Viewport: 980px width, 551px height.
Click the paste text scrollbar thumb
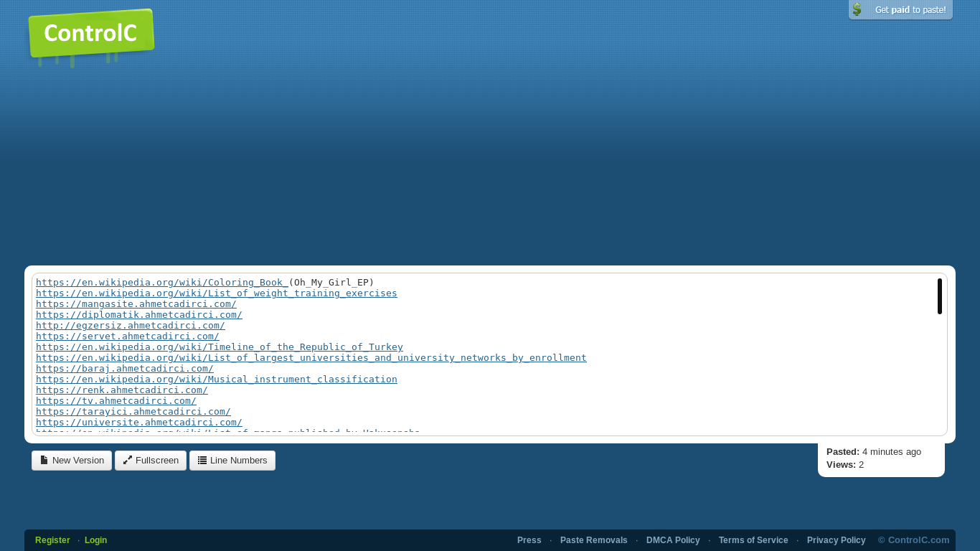coord(940,296)
